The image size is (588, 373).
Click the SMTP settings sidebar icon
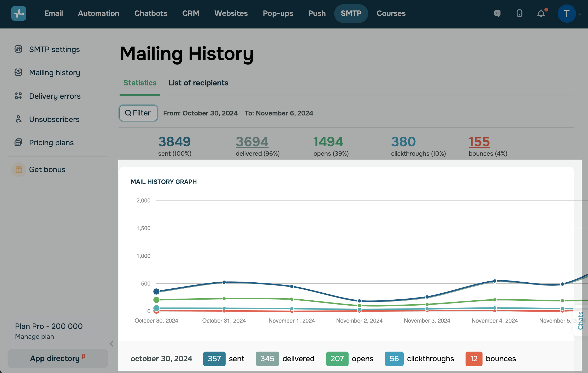[18, 49]
